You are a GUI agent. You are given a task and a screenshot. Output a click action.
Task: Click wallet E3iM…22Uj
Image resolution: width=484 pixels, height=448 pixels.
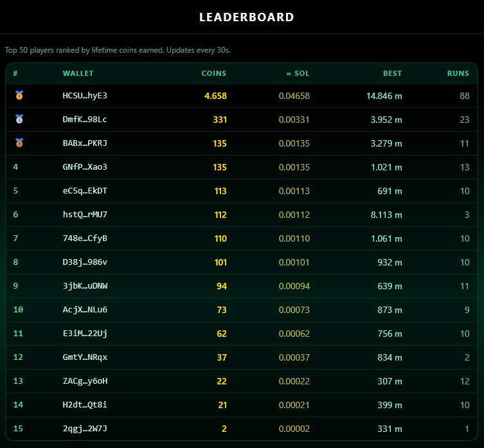(x=85, y=334)
